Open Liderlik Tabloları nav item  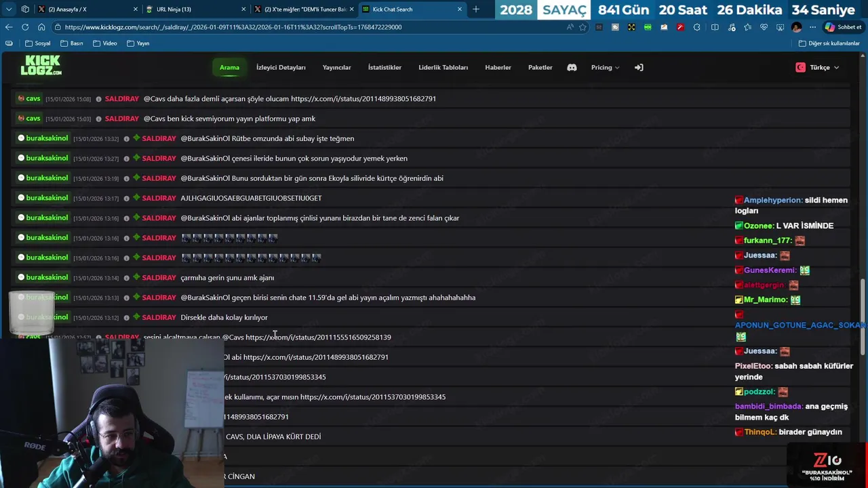click(443, 67)
